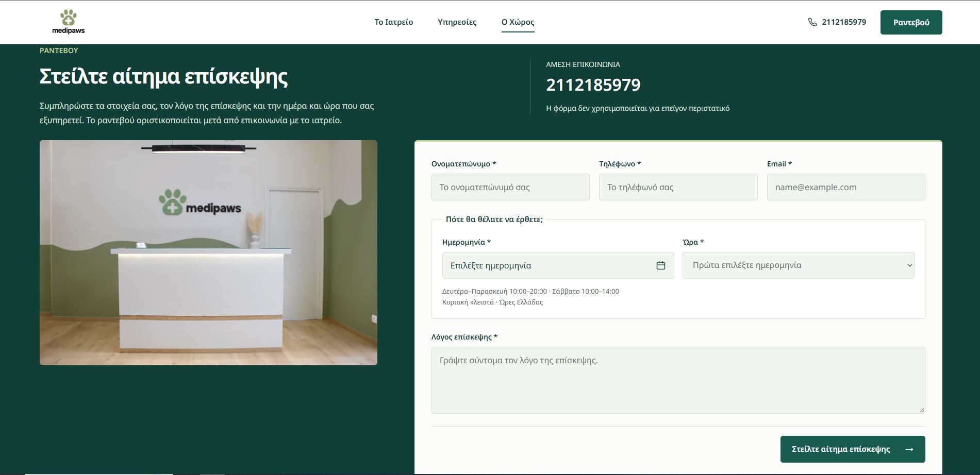Click the emergency notice text under phone number
Image resolution: width=980 pixels, height=475 pixels.
pos(638,108)
